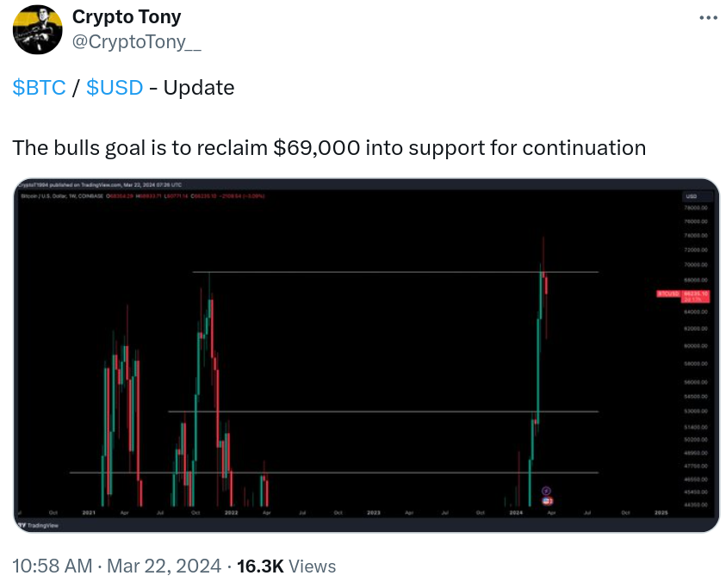Click the @CryptoTony__ handle

click(x=137, y=41)
